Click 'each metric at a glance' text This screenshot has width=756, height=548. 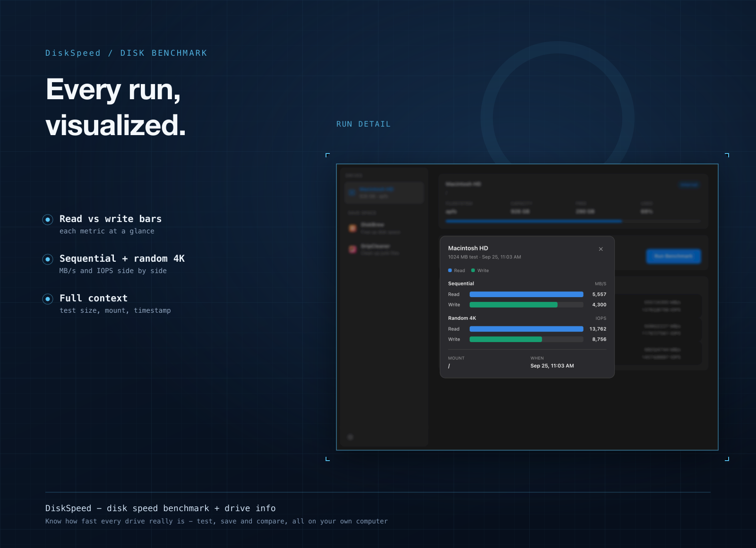107,231
